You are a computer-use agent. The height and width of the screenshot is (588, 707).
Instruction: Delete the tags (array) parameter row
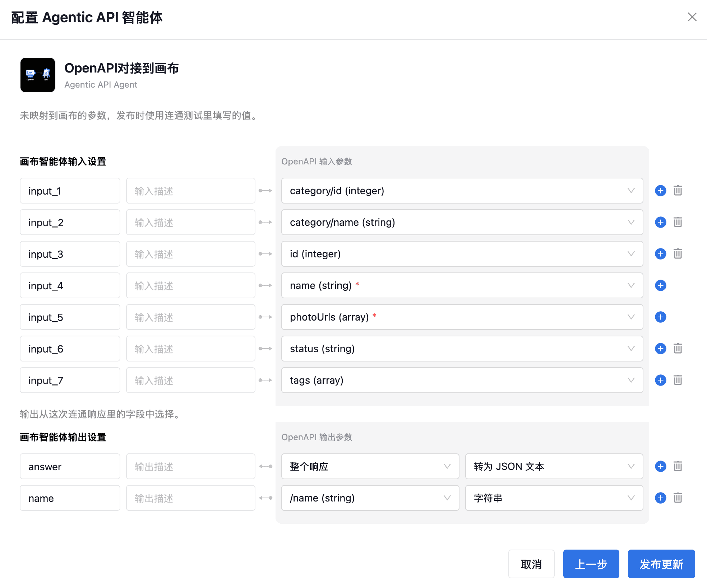click(x=678, y=380)
